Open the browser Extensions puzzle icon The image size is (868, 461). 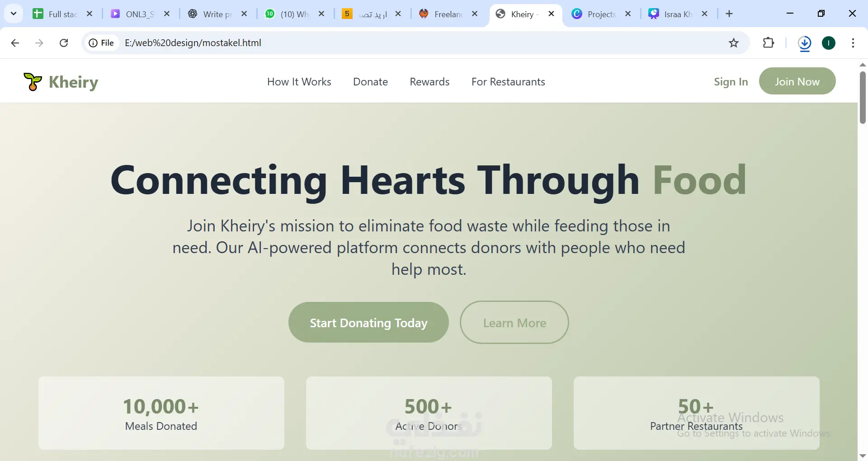769,43
